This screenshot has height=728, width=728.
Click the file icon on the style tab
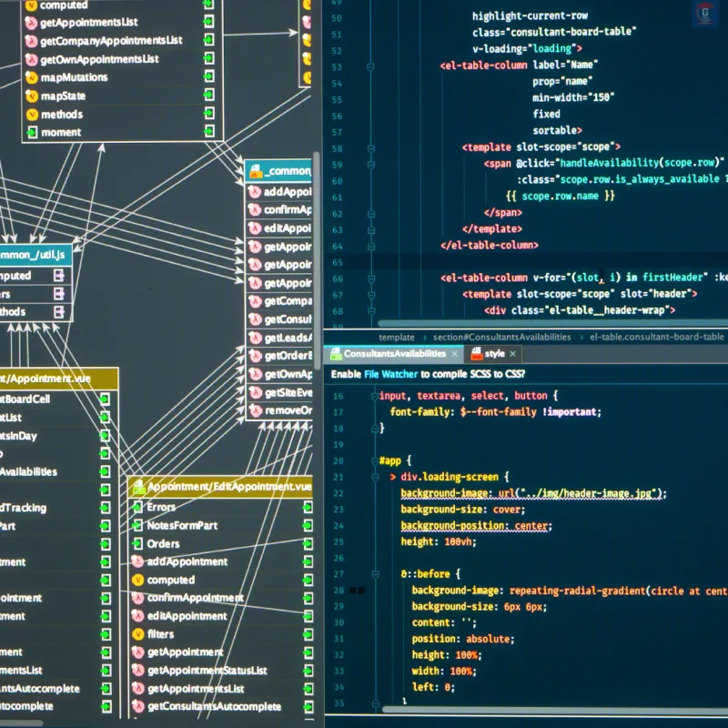point(474,353)
